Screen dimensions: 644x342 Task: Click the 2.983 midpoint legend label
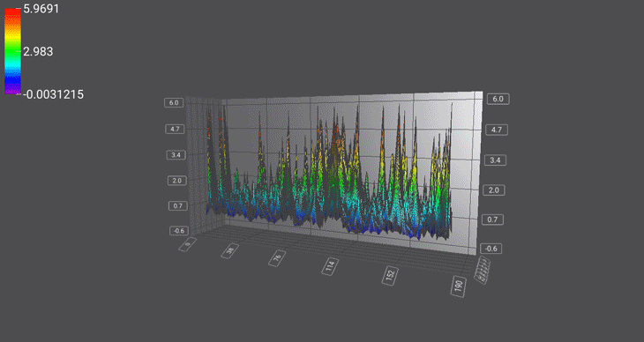point(38,51)
